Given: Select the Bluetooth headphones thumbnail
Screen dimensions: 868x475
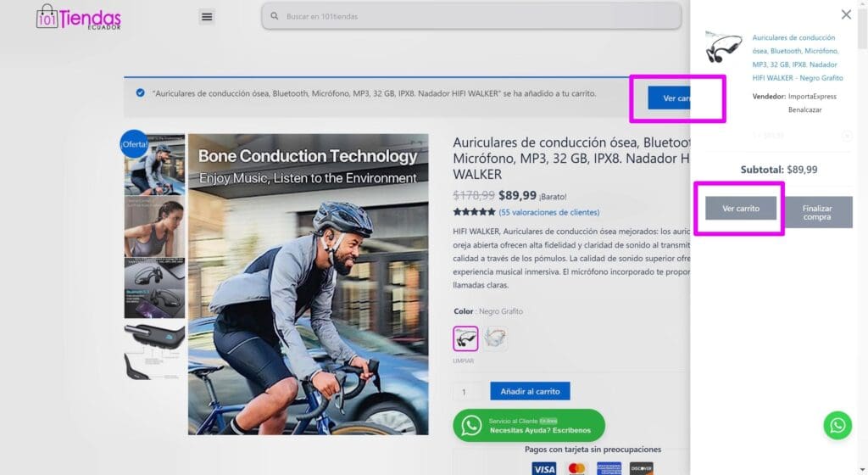Looking at the screenshot, I should 154,288.
